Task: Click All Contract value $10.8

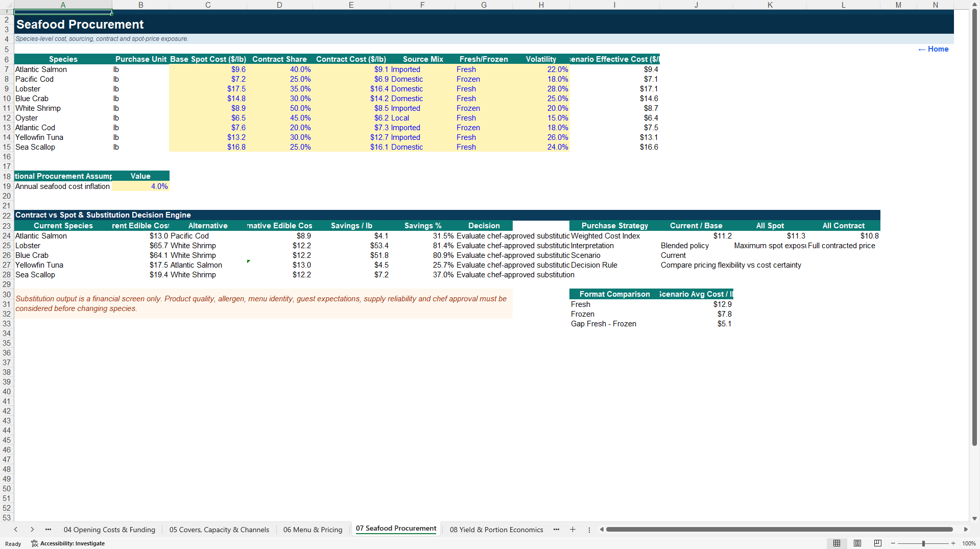Action: (x=843, y=236)
